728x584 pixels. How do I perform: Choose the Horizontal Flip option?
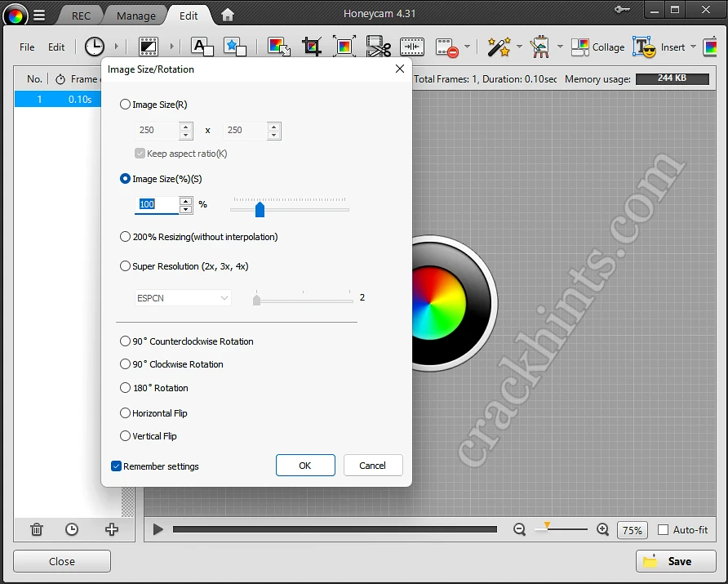pos(126,413)
